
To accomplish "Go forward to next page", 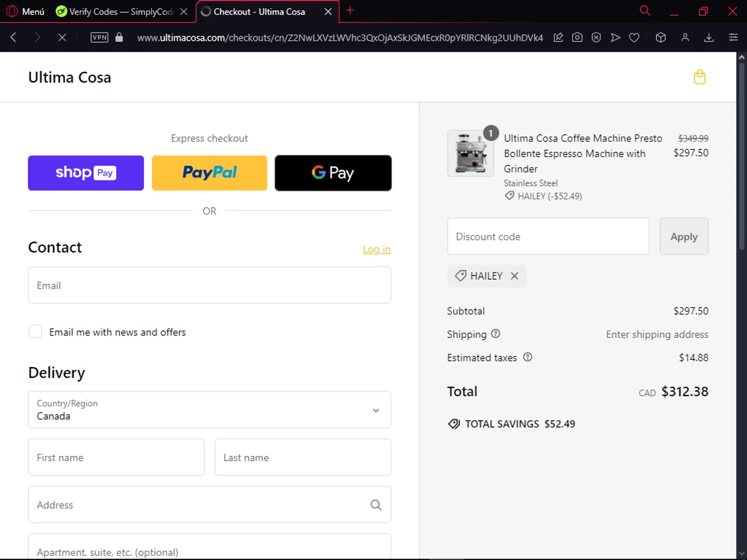I will pos(37,37).
